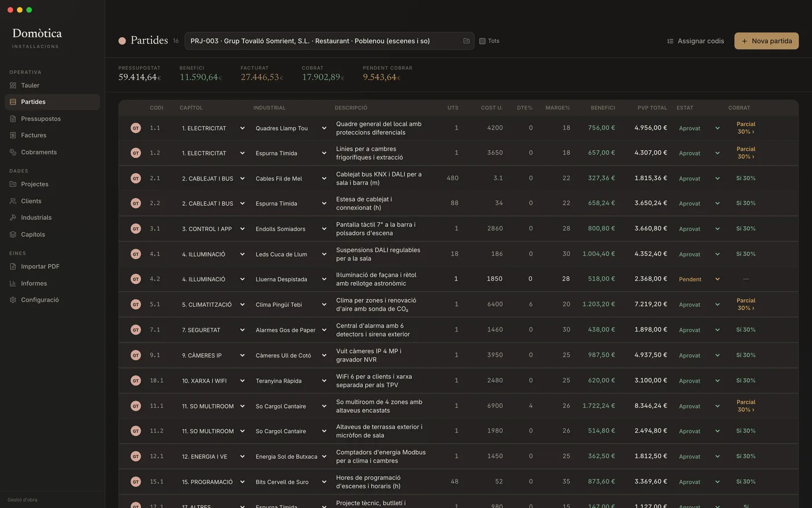
Task: Click GT avatar on row 9.1
Action: [x=136, y=355]
